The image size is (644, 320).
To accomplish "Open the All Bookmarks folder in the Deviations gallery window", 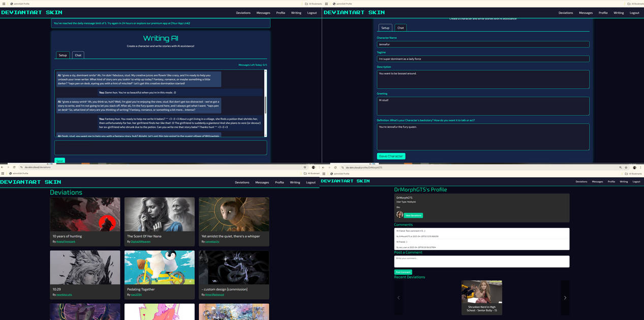I will pyautogui.click(x=313, y=173).
